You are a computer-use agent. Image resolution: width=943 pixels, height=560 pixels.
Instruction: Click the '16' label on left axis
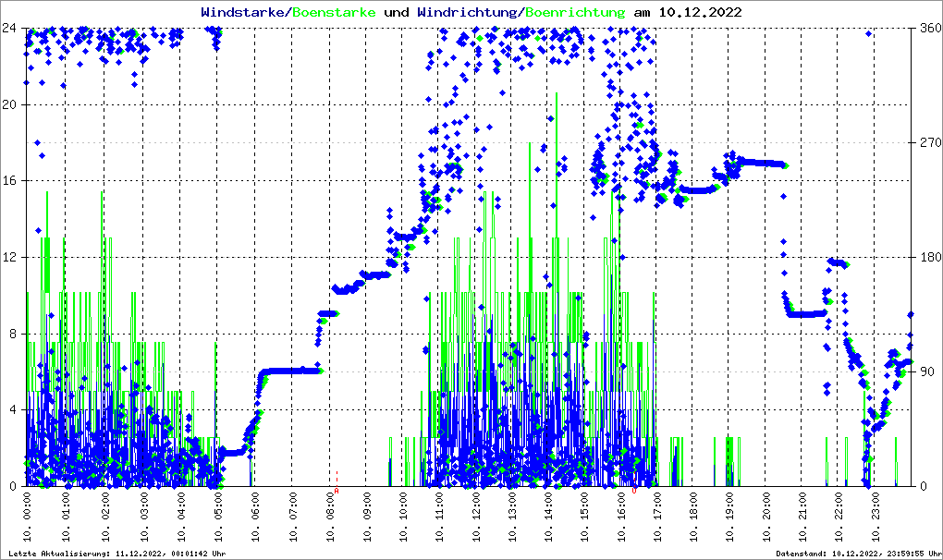click(12, 181)
